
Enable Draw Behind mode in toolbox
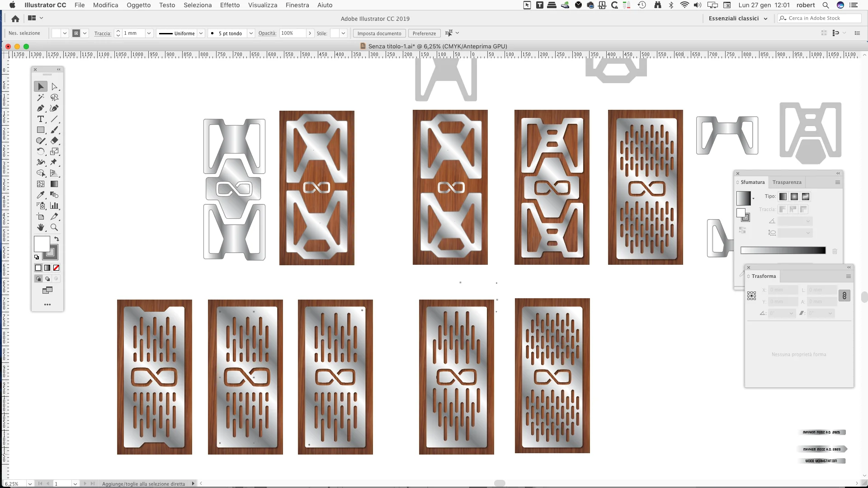click(x=47, y=279)
